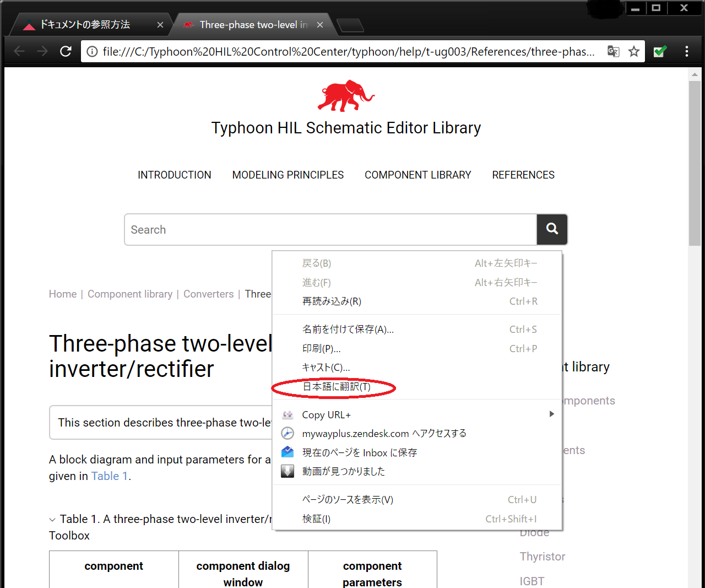Click the site info icon beside URL
The image size is (705, 588).
click(x=93, y=51)
